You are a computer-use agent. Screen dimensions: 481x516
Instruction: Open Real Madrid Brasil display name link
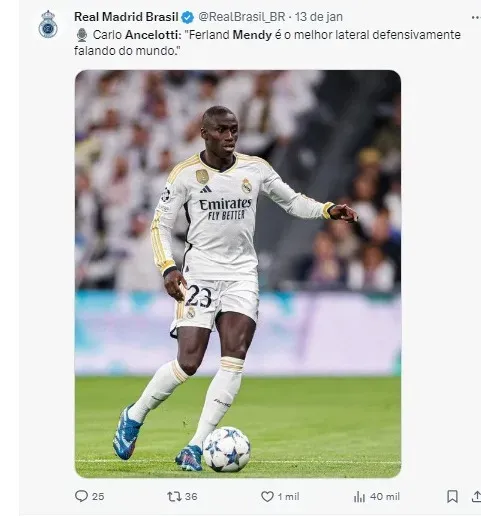[x=126, y=17]
